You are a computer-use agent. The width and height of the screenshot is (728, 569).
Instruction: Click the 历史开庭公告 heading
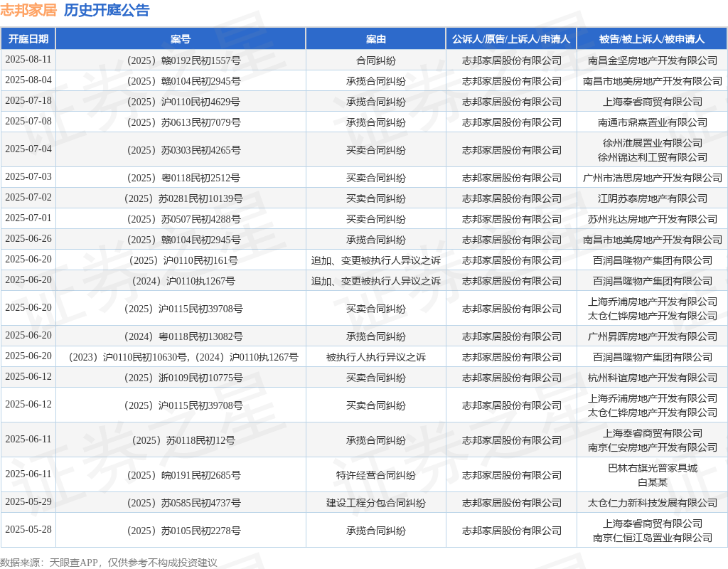[x=107, y=10]
